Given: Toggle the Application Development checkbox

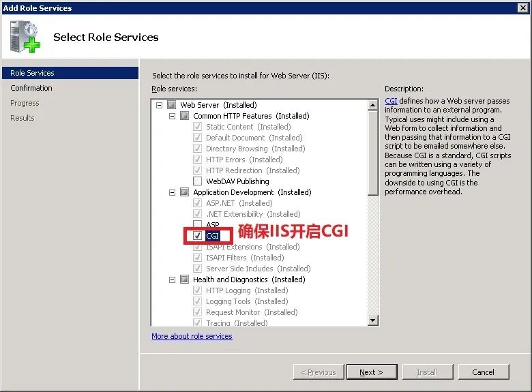Looking at the screenshot, I should (x=185, y=192).
